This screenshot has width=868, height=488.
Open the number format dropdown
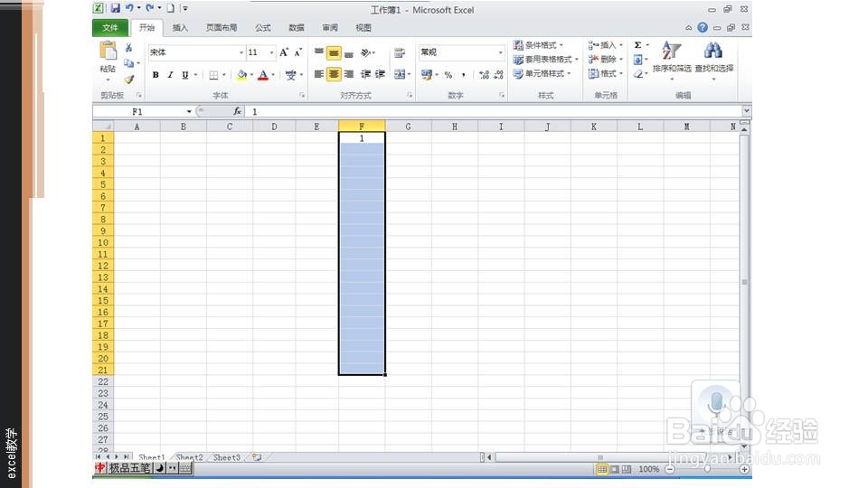coord(500,52)
